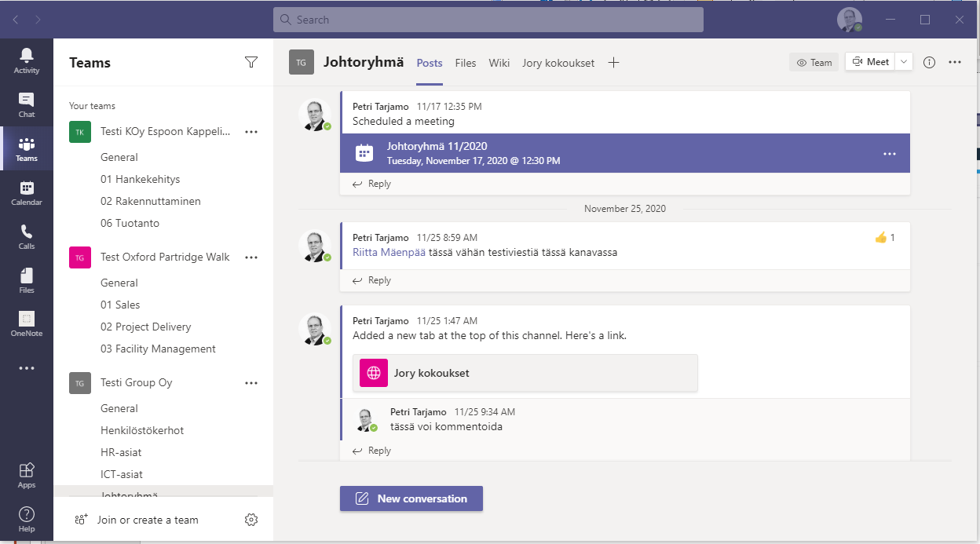Add a new tab to the channel
The height and width of the screenshot is (544, 980).
(x=614, y=63)
